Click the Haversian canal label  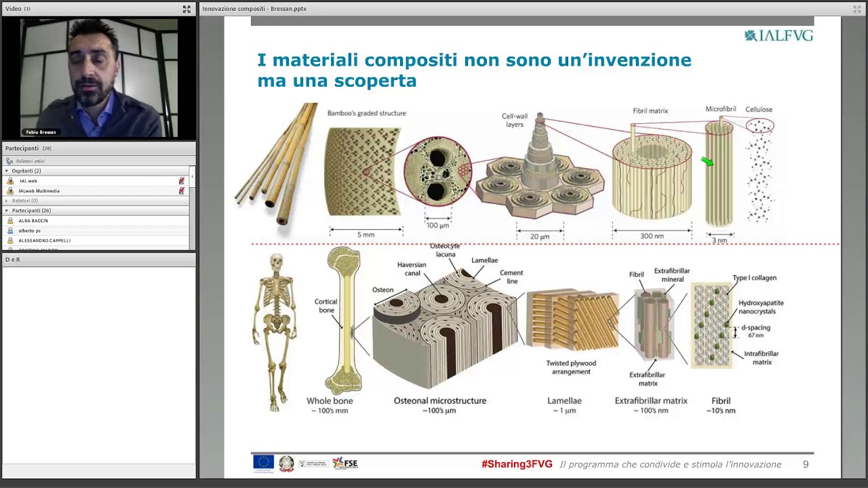coord(411,269)
